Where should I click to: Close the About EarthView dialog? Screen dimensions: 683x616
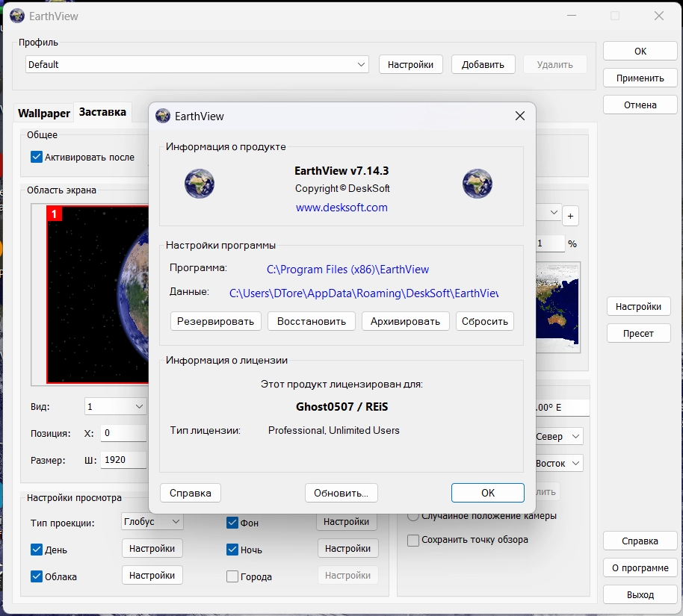(x=520, y=116)
